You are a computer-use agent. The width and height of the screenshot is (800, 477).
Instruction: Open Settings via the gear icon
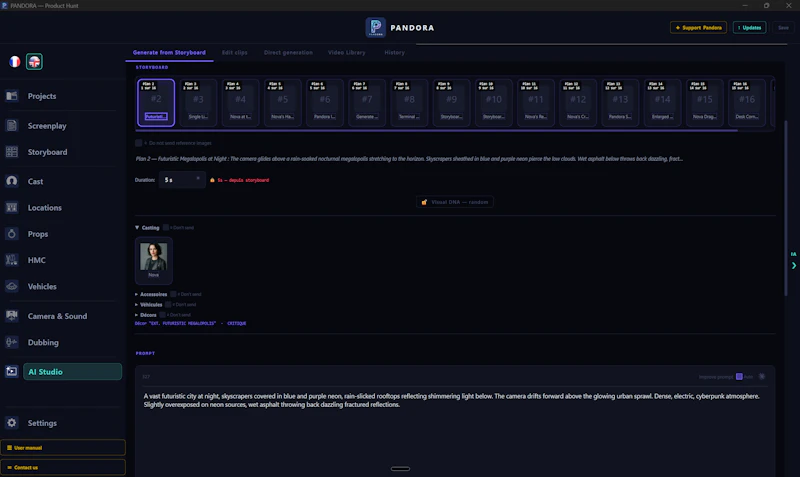point(12,423)
